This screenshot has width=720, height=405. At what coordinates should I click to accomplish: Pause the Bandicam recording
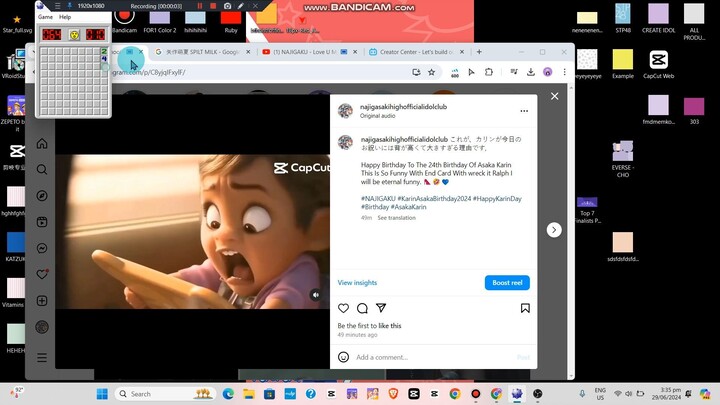200,6
